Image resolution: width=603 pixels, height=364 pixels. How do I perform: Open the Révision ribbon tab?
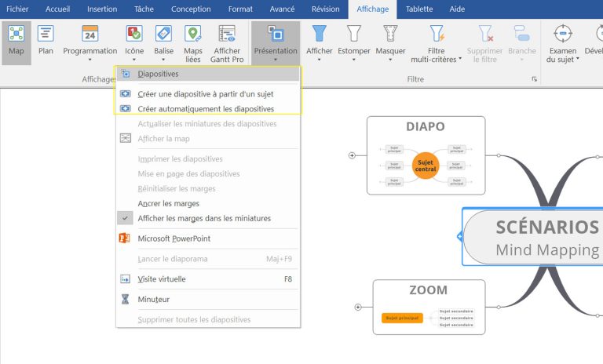325,9
